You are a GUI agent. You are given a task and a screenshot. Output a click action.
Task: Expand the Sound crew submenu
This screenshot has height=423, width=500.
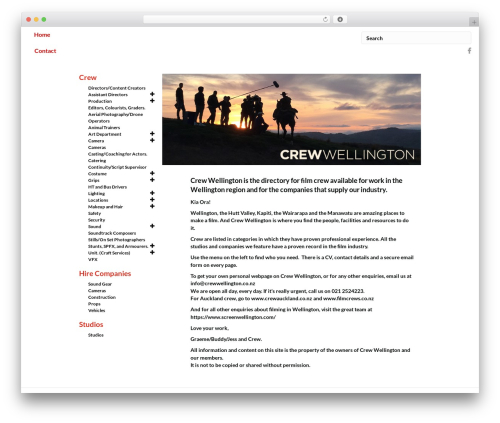coord(152,226)
